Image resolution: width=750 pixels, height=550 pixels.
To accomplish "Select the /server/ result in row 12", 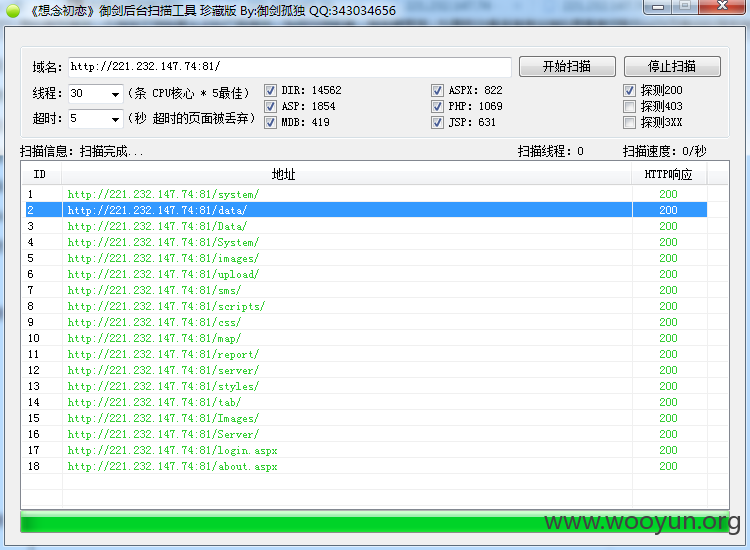I will click(x=366, y=370).
